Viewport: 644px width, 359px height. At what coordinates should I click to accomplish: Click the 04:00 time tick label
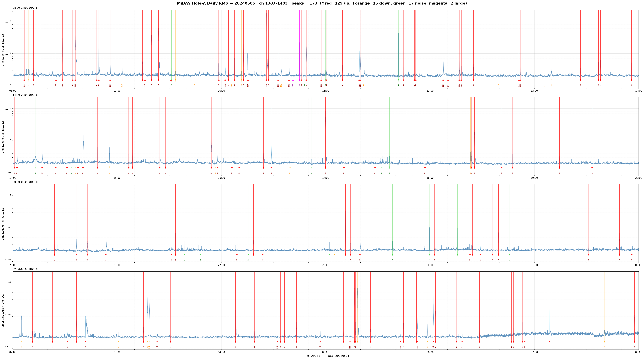(x=221, y=352)
